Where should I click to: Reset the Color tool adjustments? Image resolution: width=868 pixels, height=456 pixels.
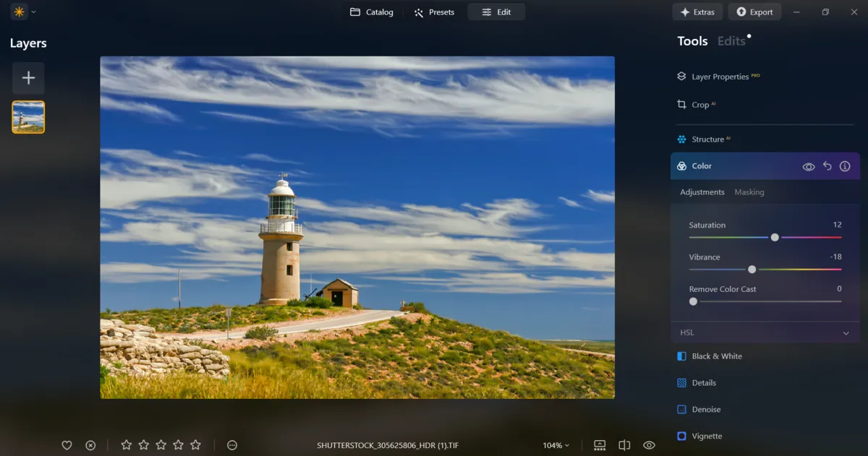pos(827,165)
